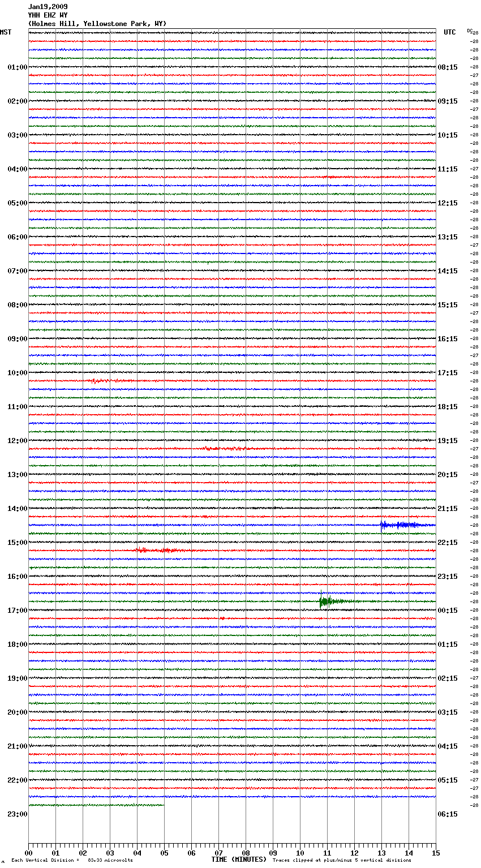This screenshot has width=481, height=868.
Task: Click the small red blip on the 17:15 MST trace
Action: click(222, 618)
